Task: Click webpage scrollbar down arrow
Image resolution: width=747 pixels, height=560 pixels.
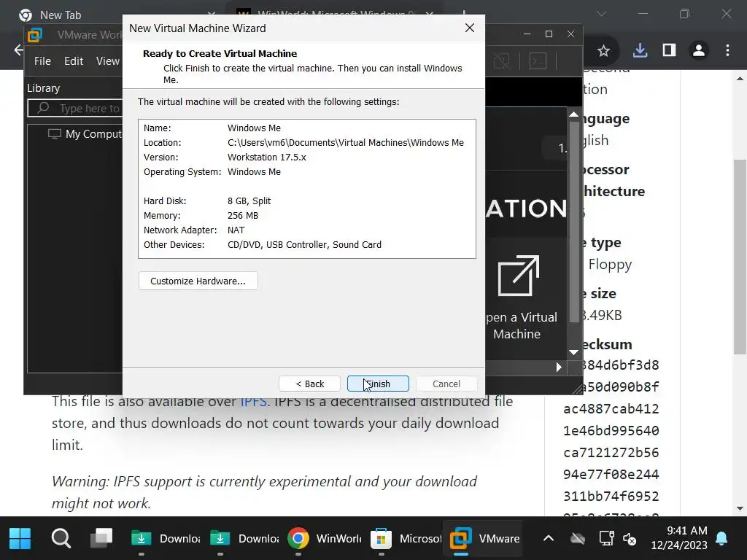Action: [740, 508]
